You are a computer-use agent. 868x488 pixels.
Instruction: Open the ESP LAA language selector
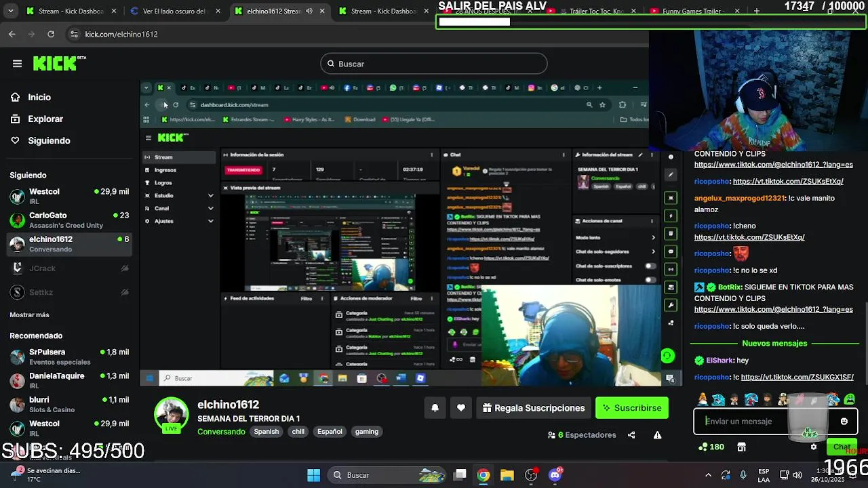pos(764,475)
